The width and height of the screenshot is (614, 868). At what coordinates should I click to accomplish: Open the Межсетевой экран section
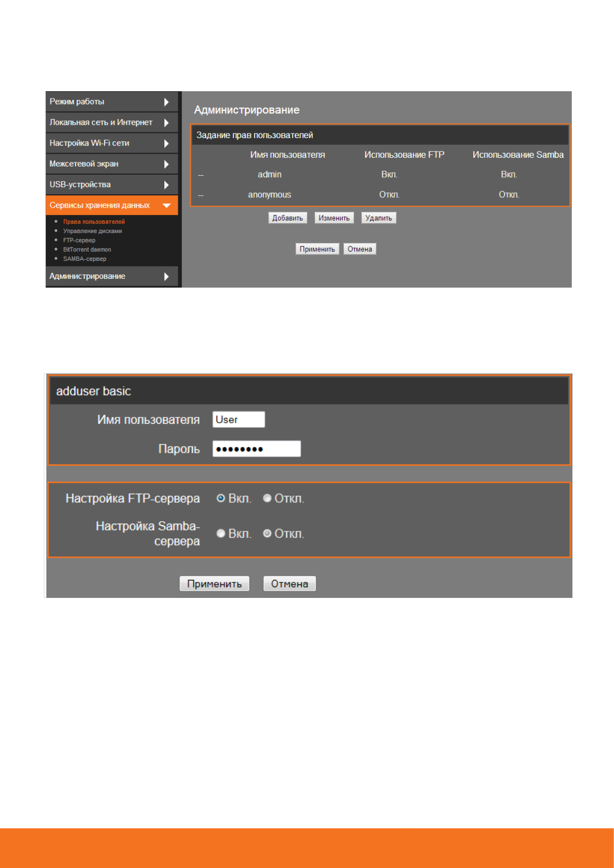[x=84, y=164]
